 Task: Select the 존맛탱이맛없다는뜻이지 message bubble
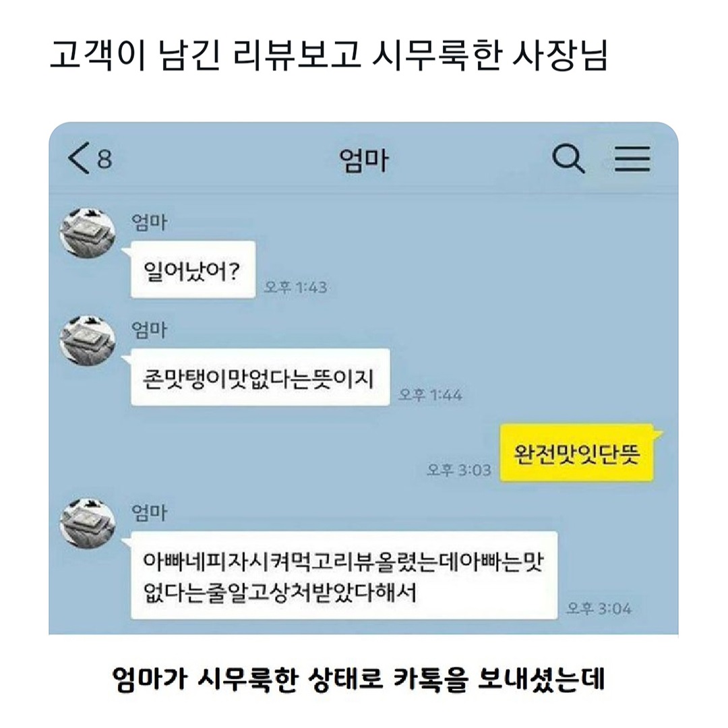260,377
